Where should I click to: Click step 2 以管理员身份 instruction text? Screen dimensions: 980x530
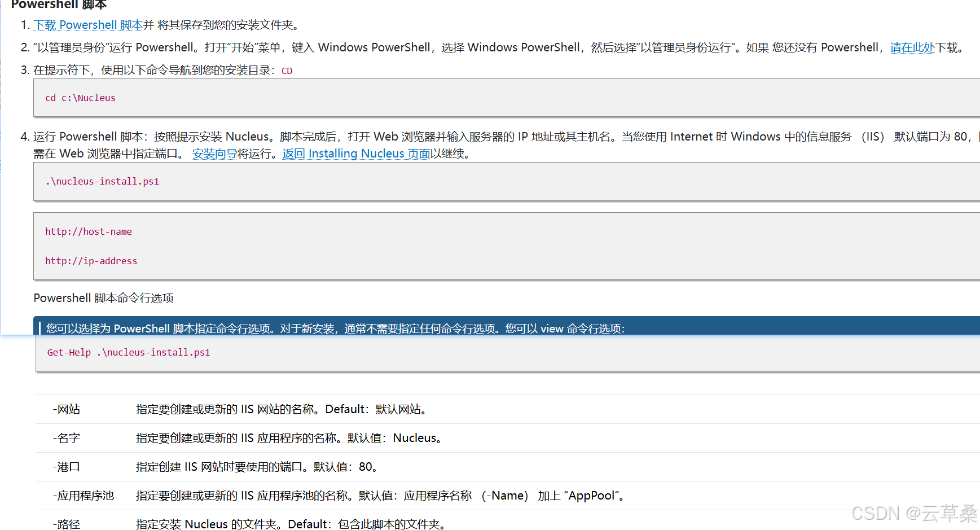tap(498, 47)
